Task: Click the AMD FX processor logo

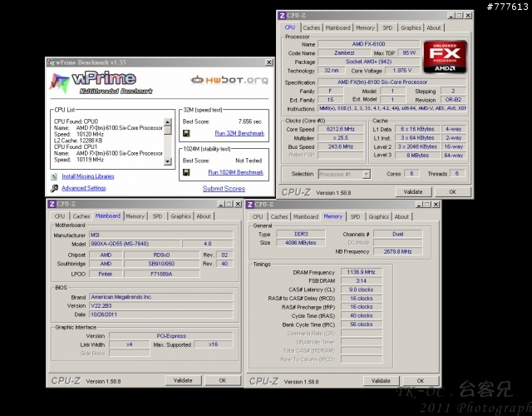Action: point(445,57)
